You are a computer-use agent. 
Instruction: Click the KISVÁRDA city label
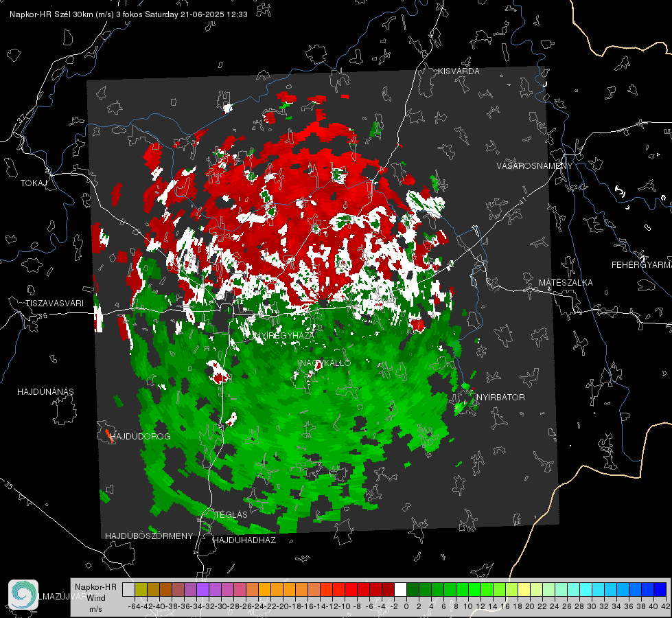pos(458,71)
